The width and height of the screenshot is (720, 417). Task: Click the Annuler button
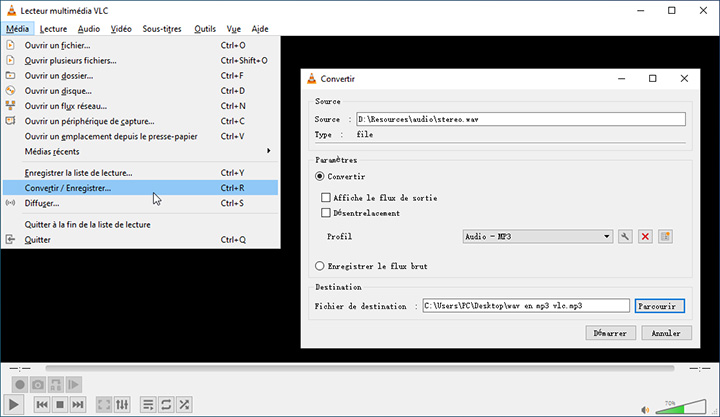(666, 333)
